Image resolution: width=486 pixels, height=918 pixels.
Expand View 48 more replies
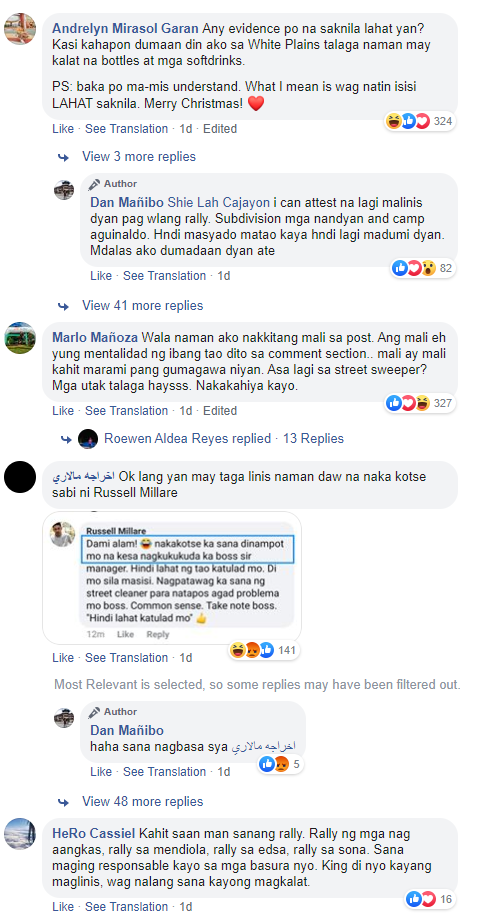pos(142,801)
